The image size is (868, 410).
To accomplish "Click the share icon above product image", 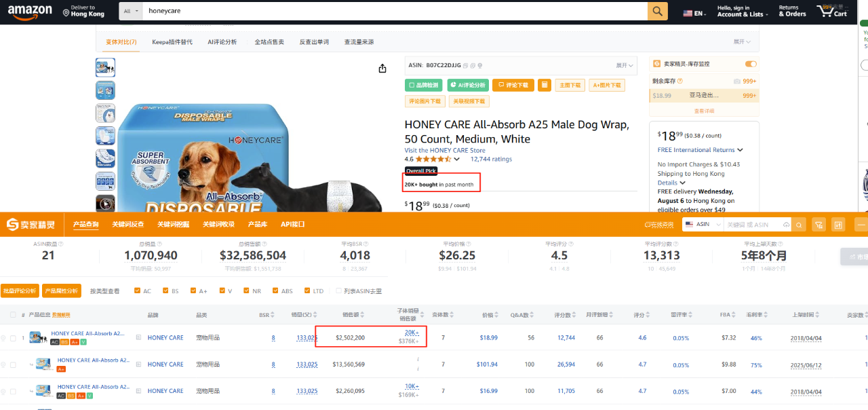I will [382, 69].
